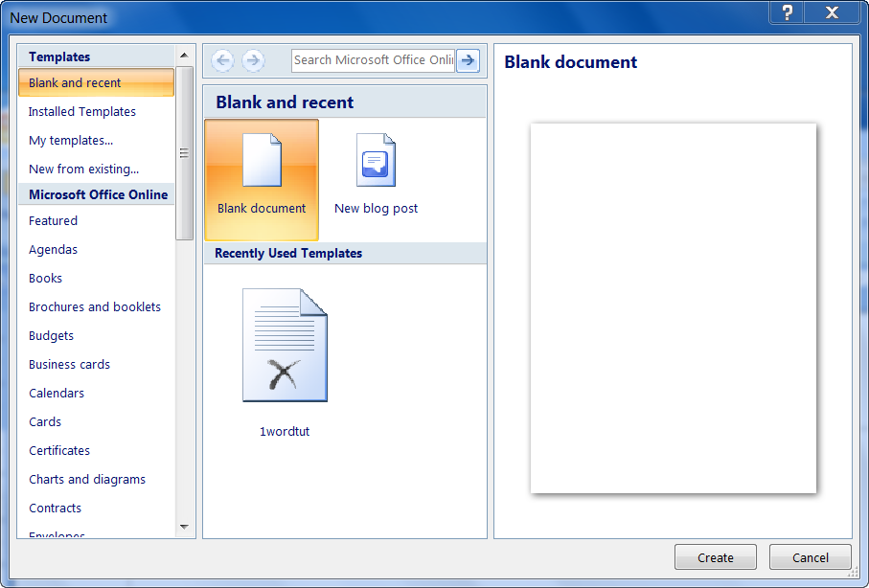Viewport: 869px width, 588px height.
Task: Select the Blank document icon
Action: (x=262, y=161)
